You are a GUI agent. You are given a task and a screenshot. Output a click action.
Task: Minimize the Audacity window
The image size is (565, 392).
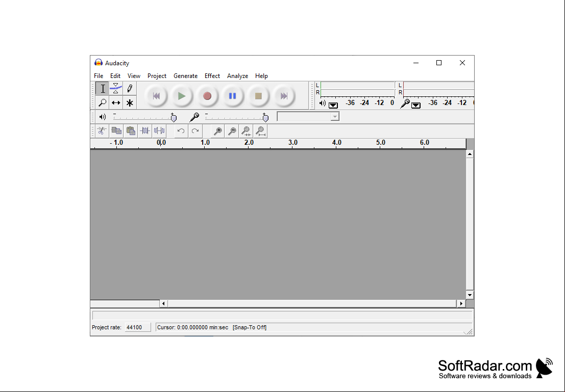click(x=416, y=63)
